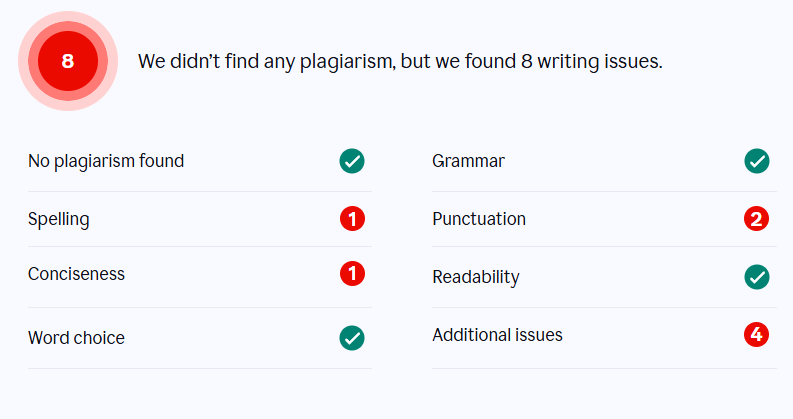Screen dimensions: 793x419
Task: Open the No plagiarism found result
Action: pos(106,161)
